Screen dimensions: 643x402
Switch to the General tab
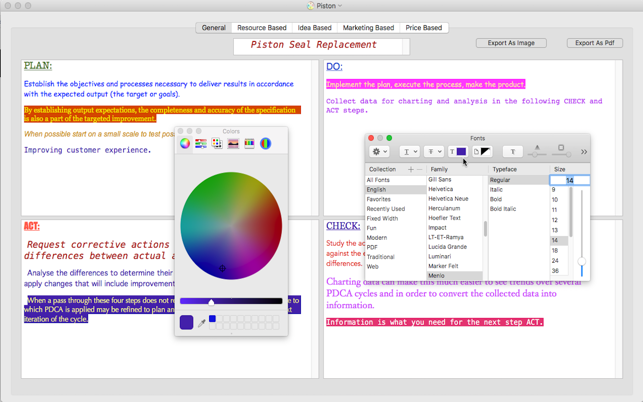tap(214, 27)
